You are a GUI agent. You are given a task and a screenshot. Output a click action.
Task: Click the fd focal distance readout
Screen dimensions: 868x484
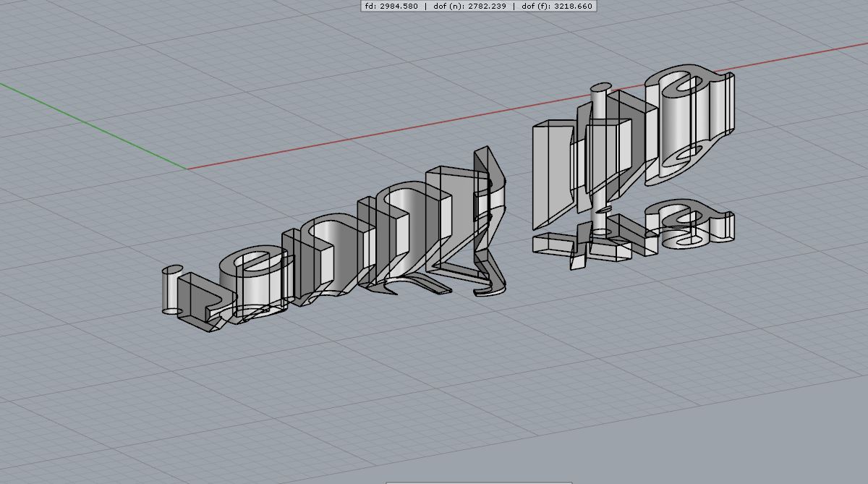click(391, 6)
